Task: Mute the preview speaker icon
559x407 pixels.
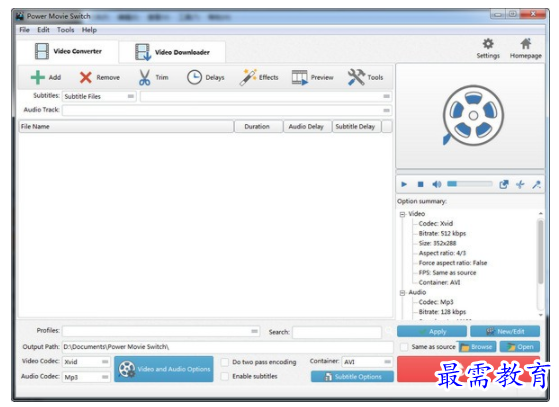Action: pyautogui.click(x=437, y=184)
